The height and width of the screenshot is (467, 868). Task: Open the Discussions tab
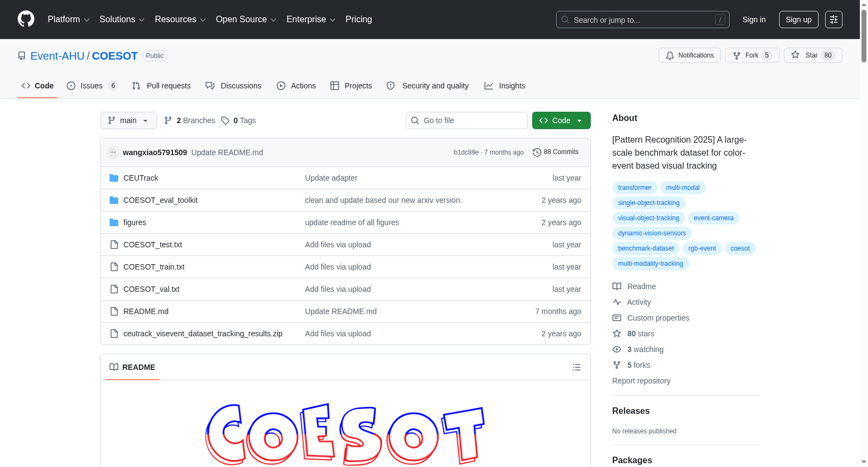(x=233, y=86)
